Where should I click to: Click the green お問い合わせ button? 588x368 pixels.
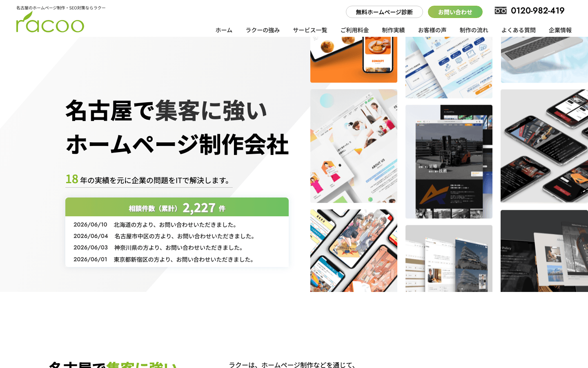point(455,12)
